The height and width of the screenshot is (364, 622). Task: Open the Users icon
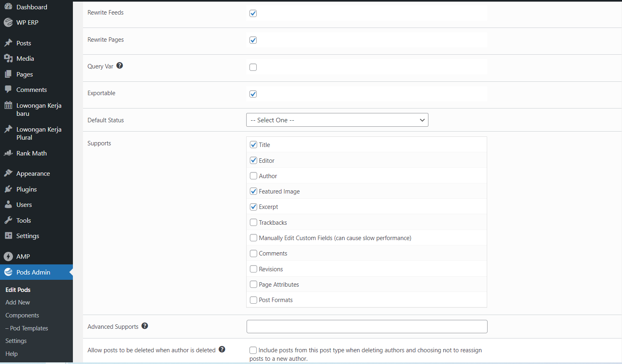pyautogui.click(x=8, y=204)
